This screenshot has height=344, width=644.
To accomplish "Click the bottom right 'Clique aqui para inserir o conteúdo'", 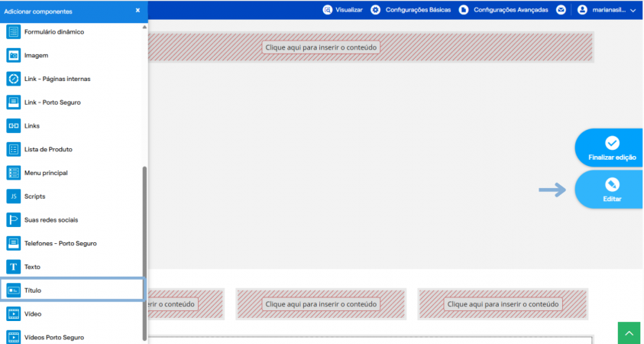I will coord(503,304).
